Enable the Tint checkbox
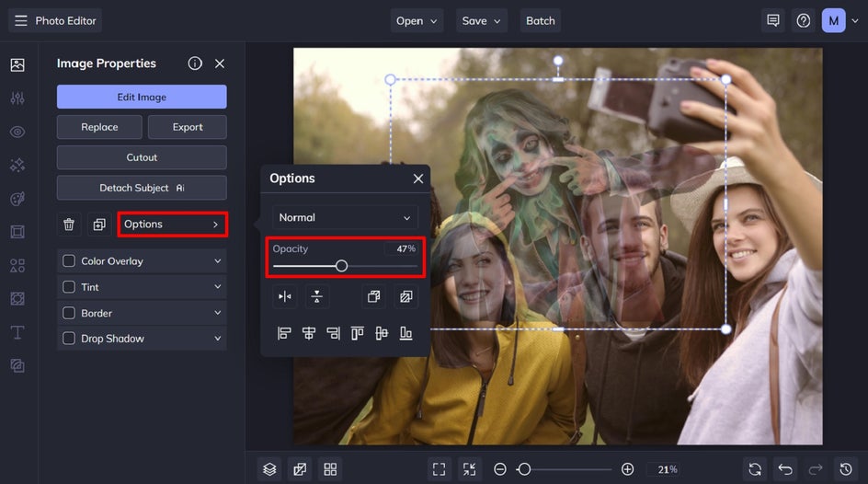This screenshot has width=868, height=484. pos(69,287)
